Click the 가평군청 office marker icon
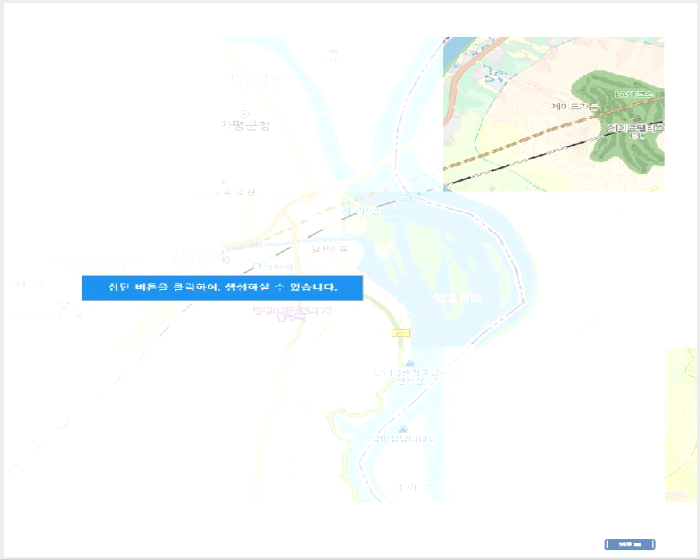The width and height of the screenshot is (700, 559). pyautogui.click(x=244, y=113)
